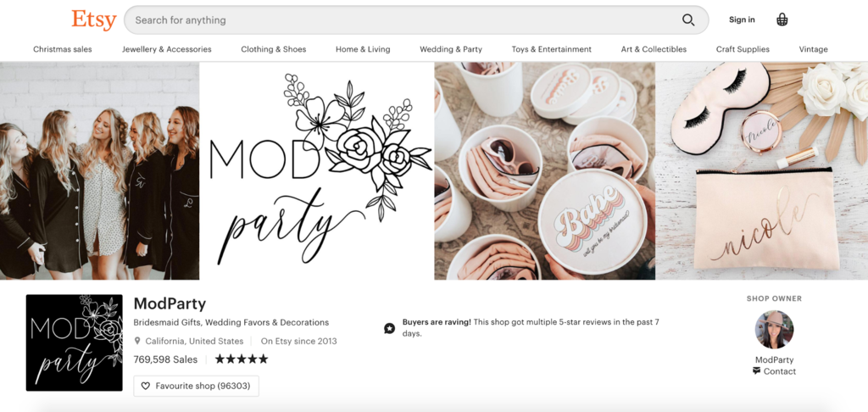
Task: Click the Sign in button
Action: click(x=742, y=20)
